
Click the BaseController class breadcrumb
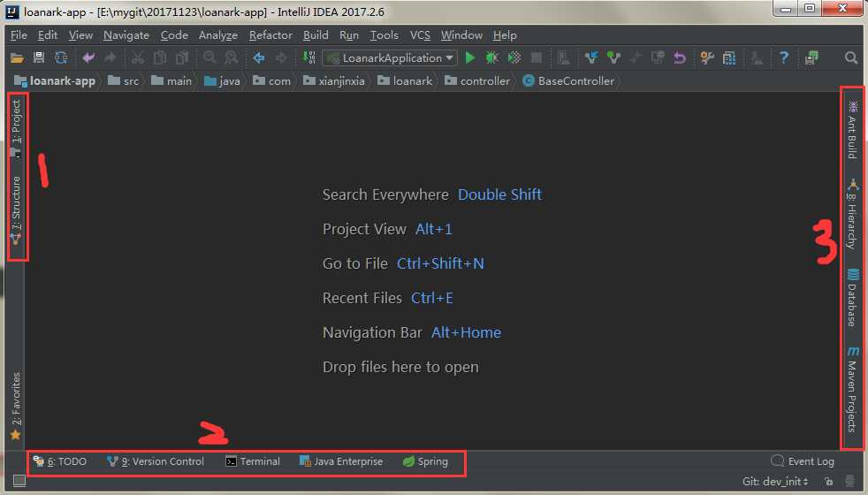[568, 80]
